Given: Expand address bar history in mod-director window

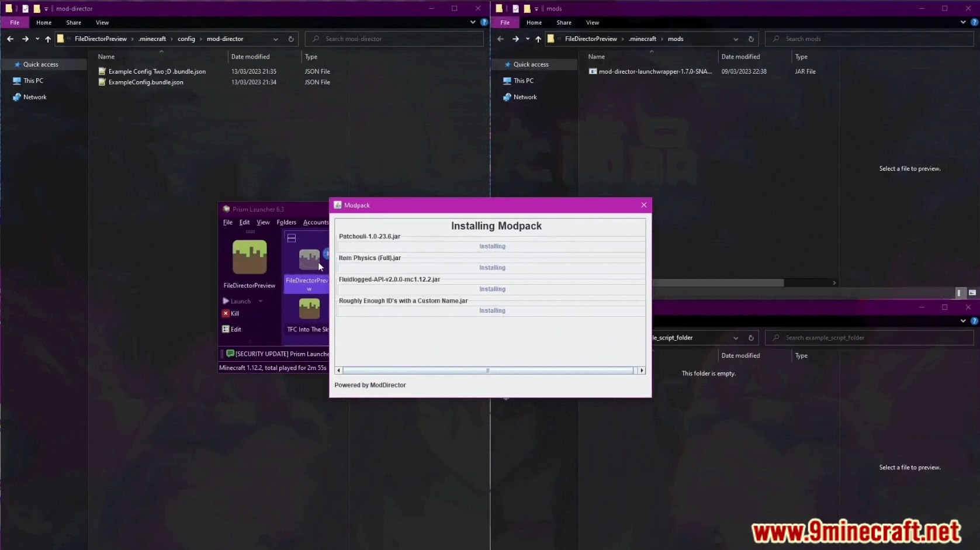Looking at the screenshot, I should click(x=276, y=39).
